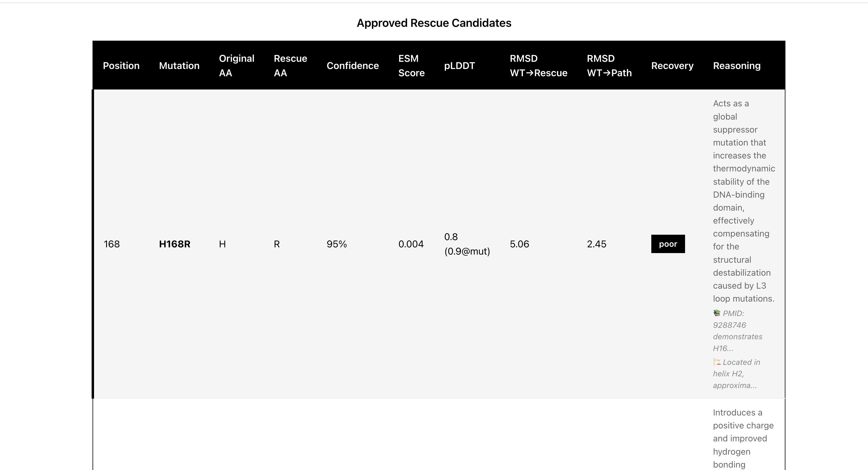Viewport: 868px width, 470px height.
Task: Click the pLDDT column header
Action: tap(459, 66)
